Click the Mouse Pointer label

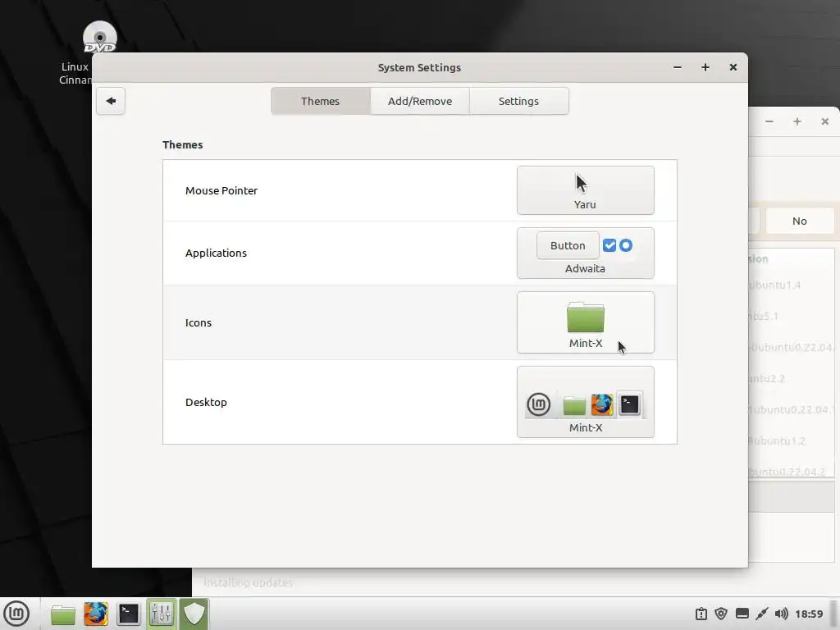[221, 190]
